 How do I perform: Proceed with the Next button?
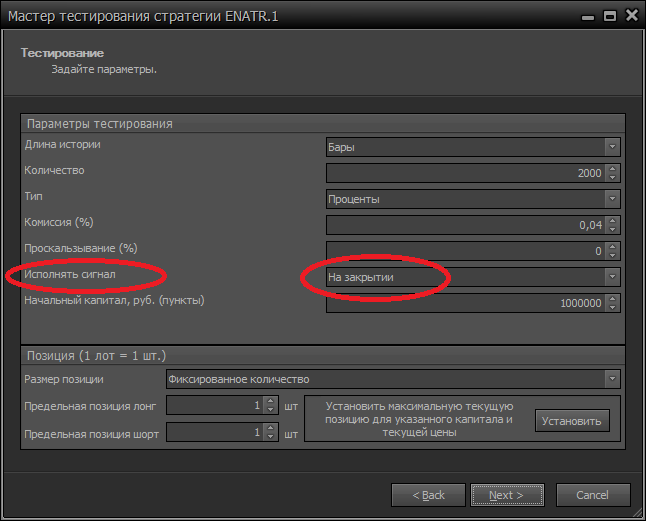508,495
